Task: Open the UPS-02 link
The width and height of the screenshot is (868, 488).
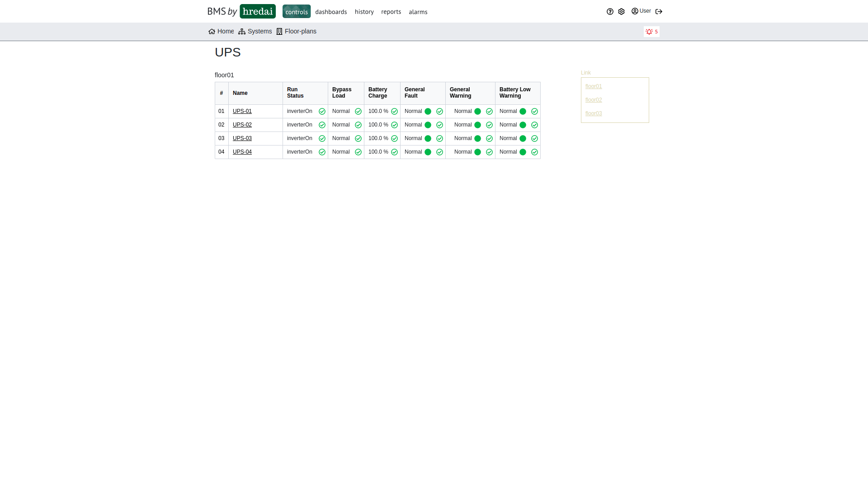Action: pyautogui.click(x=242, y=125)
